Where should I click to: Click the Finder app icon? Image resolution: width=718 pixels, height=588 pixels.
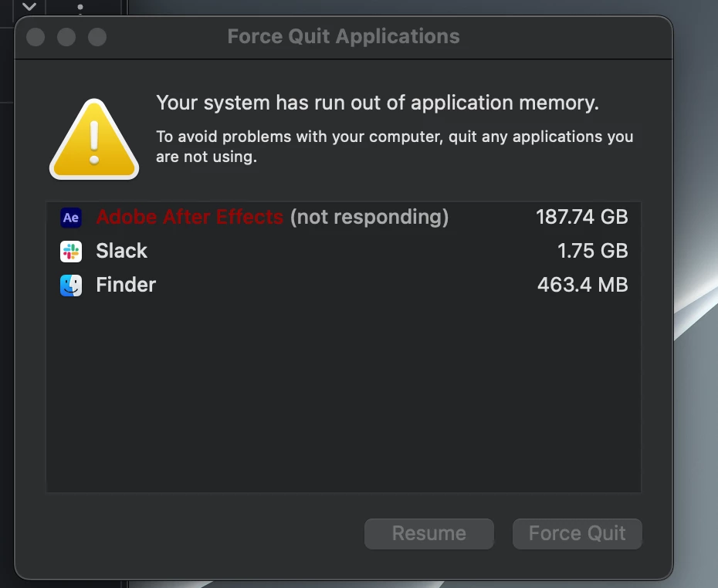pyautogui.click(x=71, y=285)
